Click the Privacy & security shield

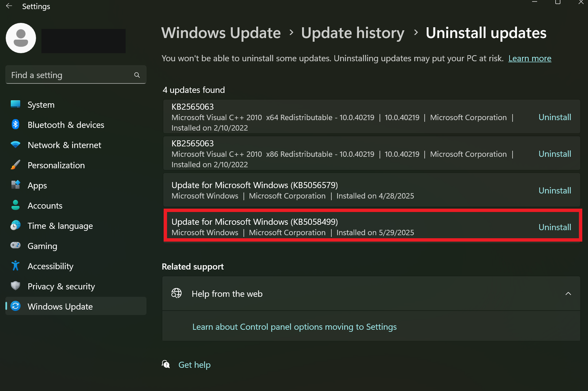[x=15, y=286]
